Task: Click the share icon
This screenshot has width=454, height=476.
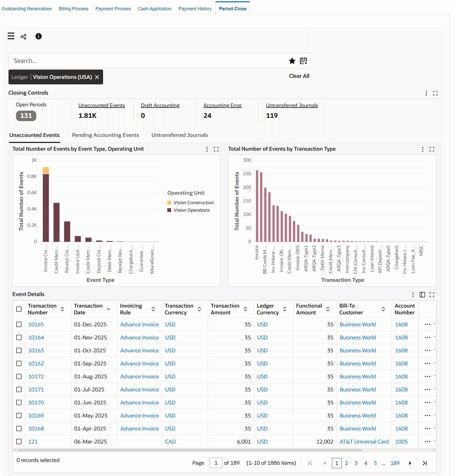Action: click(x=24, y=37)
